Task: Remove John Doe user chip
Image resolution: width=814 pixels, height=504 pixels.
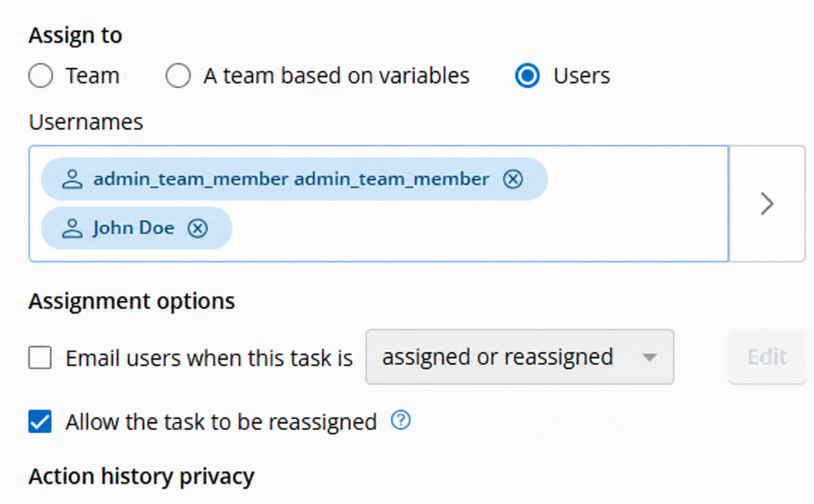Action: click(x=198, y=228)
